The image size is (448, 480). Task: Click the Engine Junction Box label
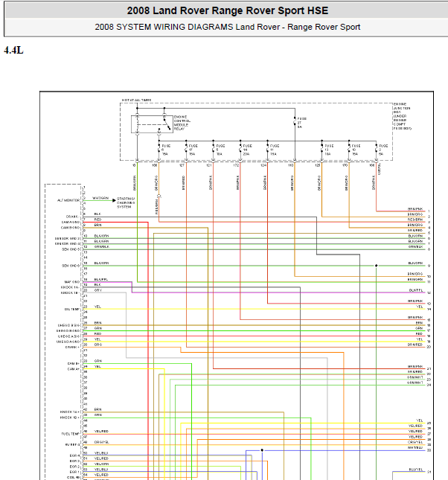402,116
